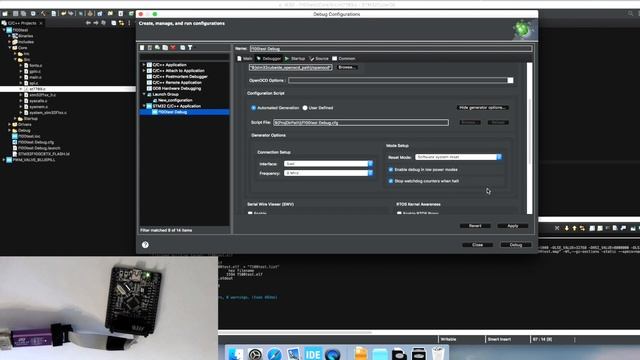Click the Revert button

coord(475,226)
